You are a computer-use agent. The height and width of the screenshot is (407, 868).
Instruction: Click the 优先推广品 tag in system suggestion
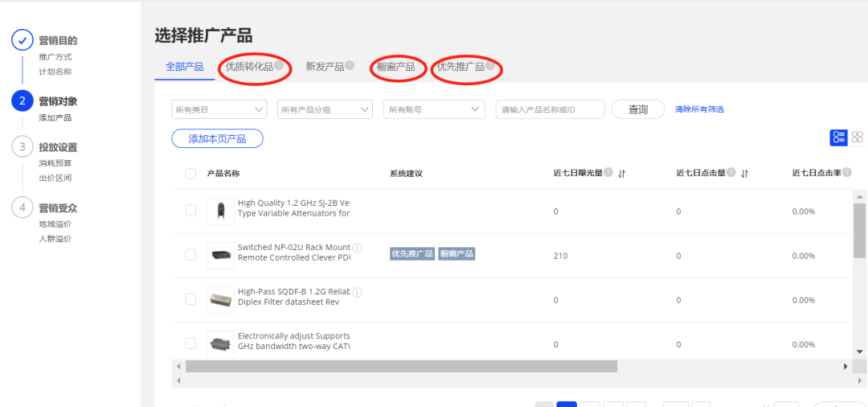[411, 253]
